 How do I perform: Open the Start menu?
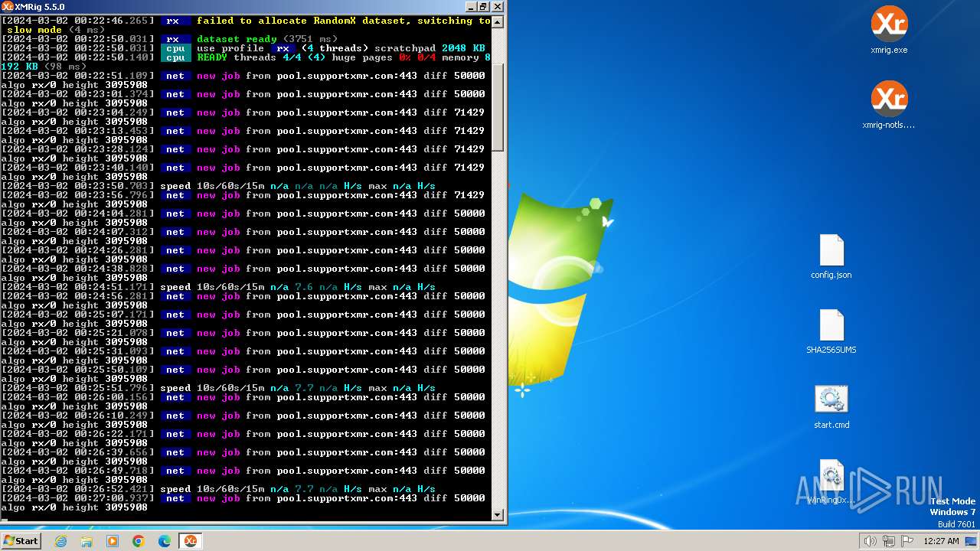pyautogui.click(x=21, y=541)
